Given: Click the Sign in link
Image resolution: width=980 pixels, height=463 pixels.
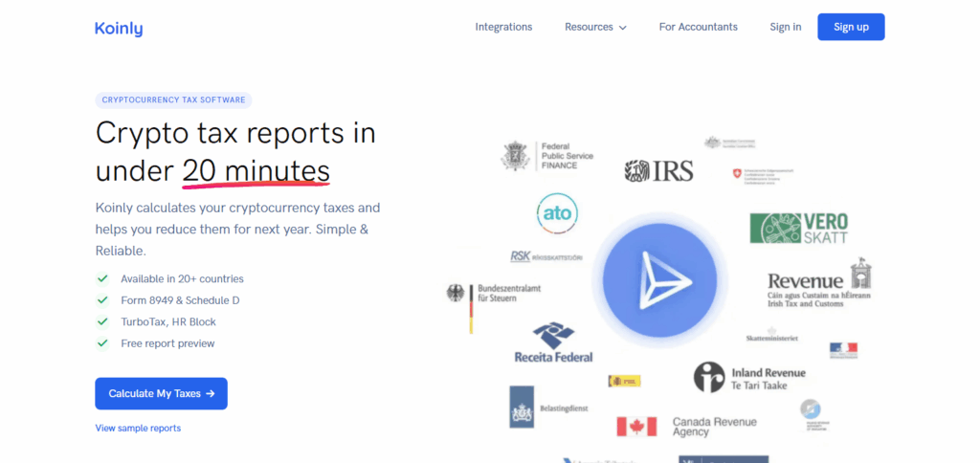Looking at the screenshot, I should 785,27.
